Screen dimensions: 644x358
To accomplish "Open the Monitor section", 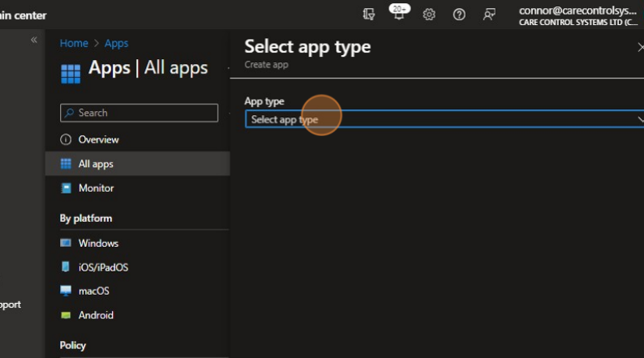I will click(96, 188).
